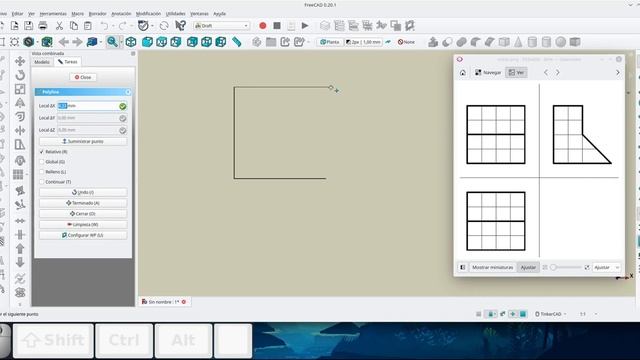Click the Save document icon
This screenshot has height=360, width=640.
(28, 26)
